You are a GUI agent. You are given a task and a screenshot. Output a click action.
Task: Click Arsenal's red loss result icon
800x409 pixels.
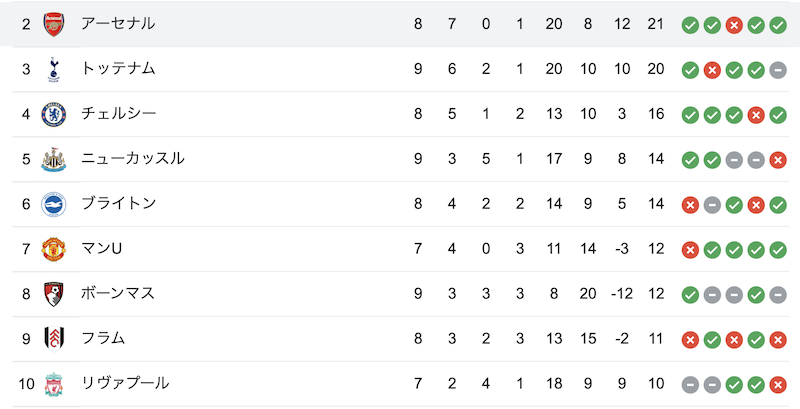734,25
